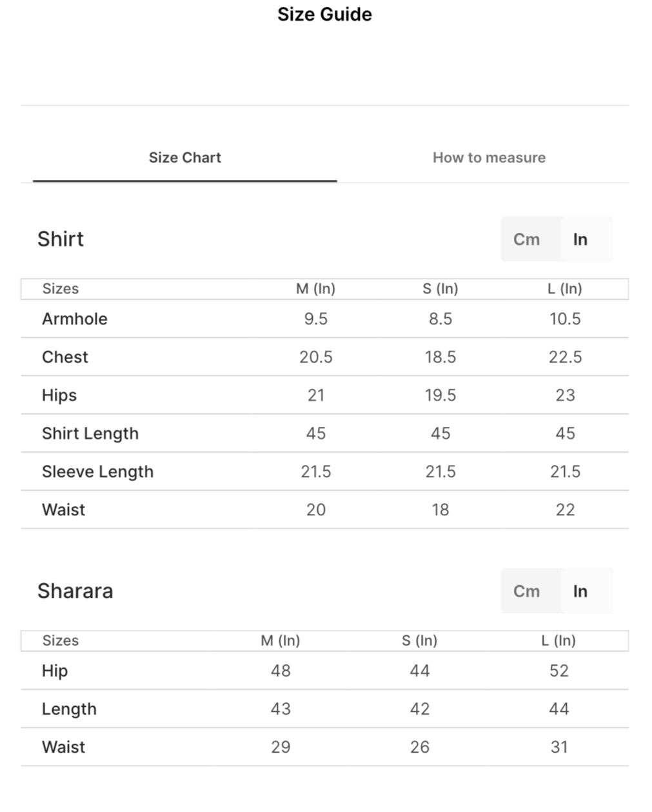
Task: Click the Sleeve Length row label
Action: [98, 471]
